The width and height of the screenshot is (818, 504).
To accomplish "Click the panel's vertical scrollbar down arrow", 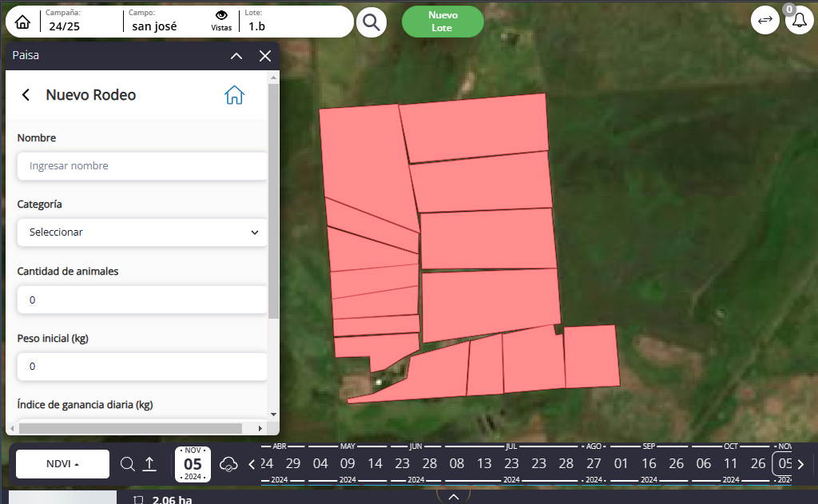I will point(273,415).
